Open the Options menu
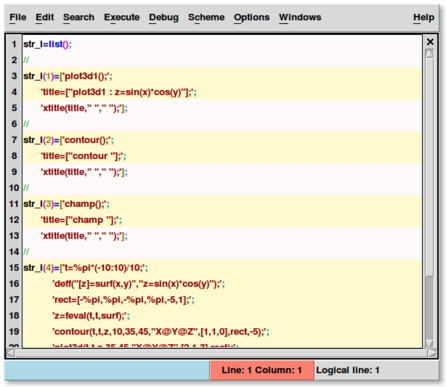The width and height of the screenshot is (446, 387). pos(251,17)
